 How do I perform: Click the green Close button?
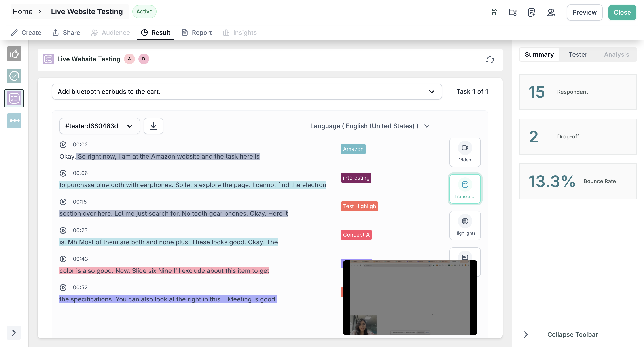click(622, 12)
